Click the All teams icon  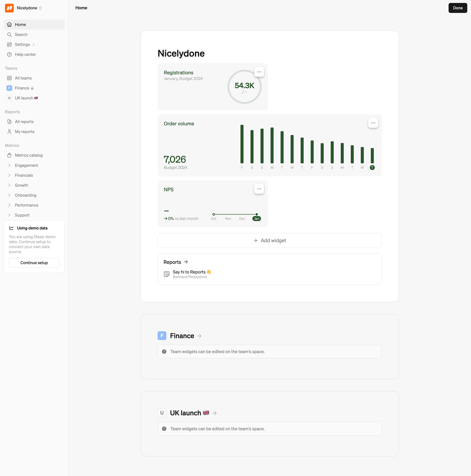(9, 78)
